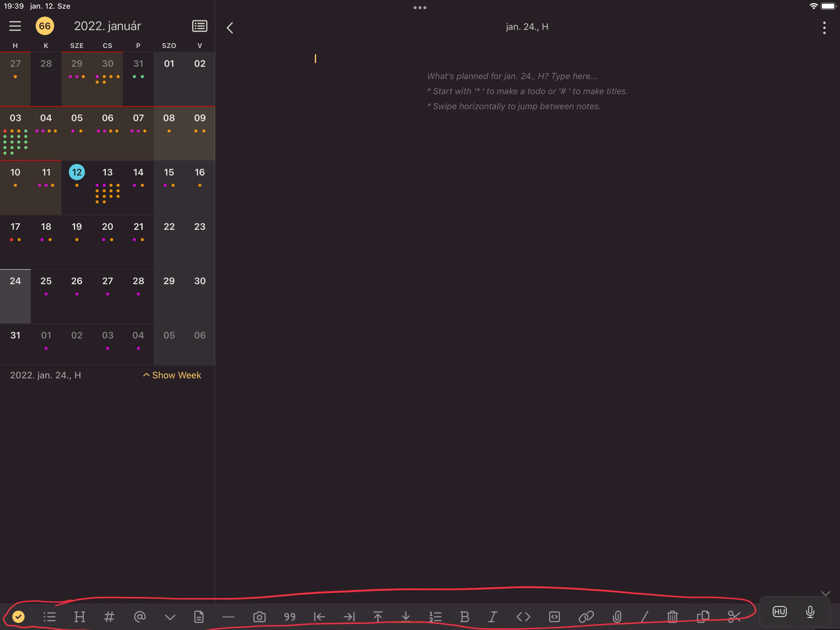
Task: Insert a horizontal divider line
Action: click(228, 617)
